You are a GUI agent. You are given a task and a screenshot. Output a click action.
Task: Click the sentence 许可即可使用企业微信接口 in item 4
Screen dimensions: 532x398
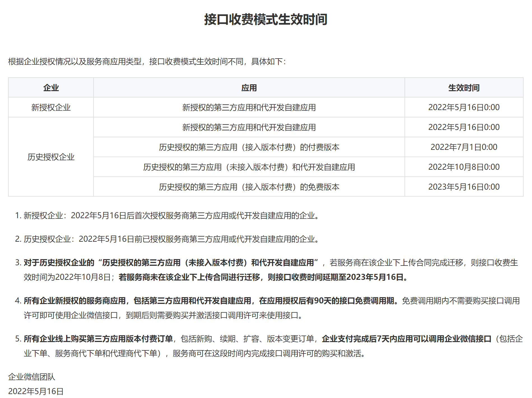pos(71,315)
